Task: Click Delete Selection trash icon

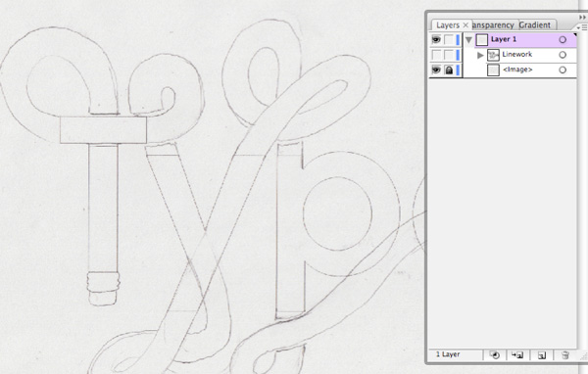Action: 565,354
